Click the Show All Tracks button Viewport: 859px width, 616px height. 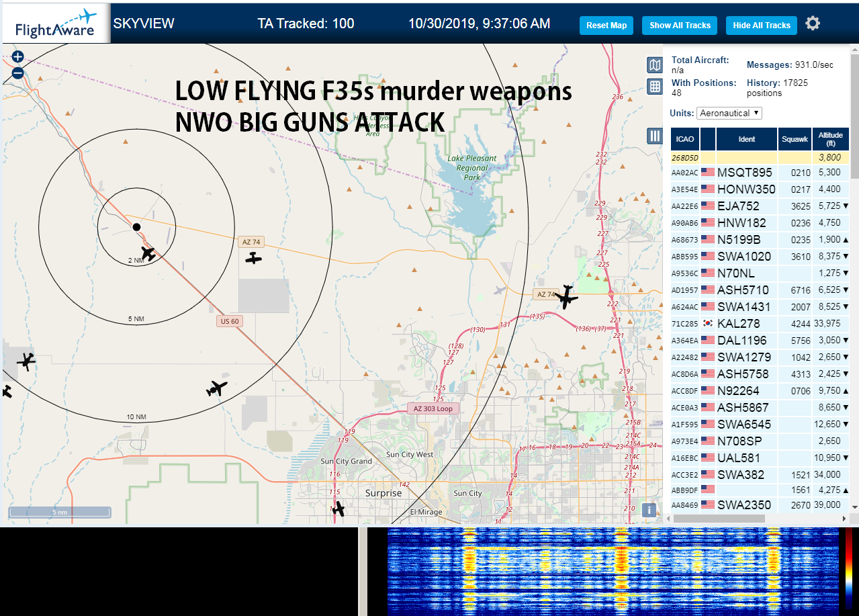[680, 26]
